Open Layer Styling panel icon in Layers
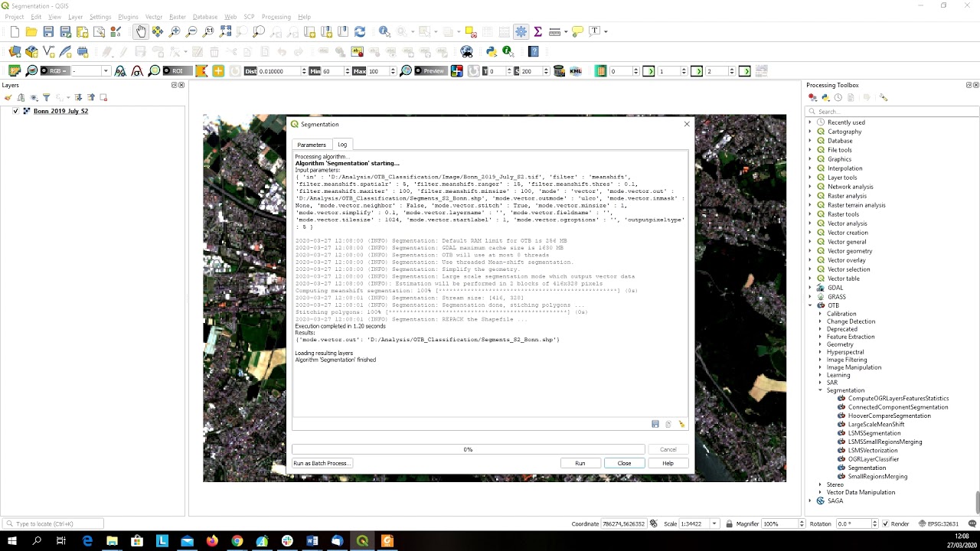The height and width of the screenshot is (551, 980). [x=8, y=97]
